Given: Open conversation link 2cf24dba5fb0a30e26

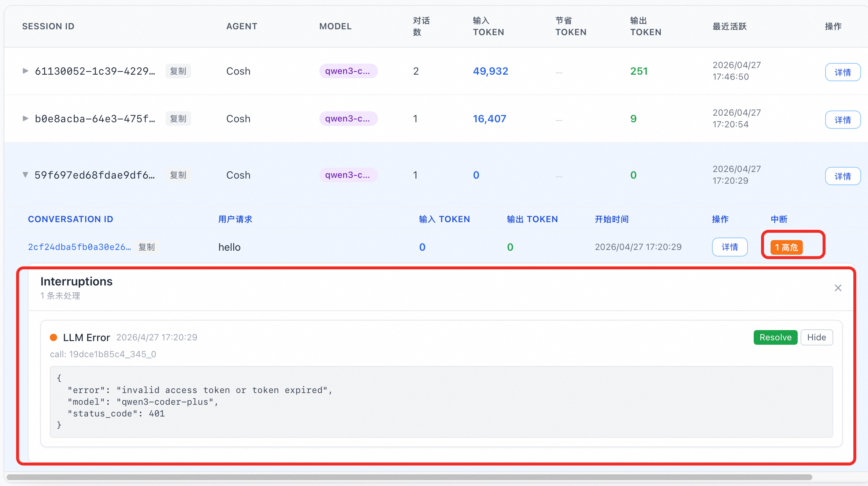Looking at the screenshot, I should tap(79, 247).
